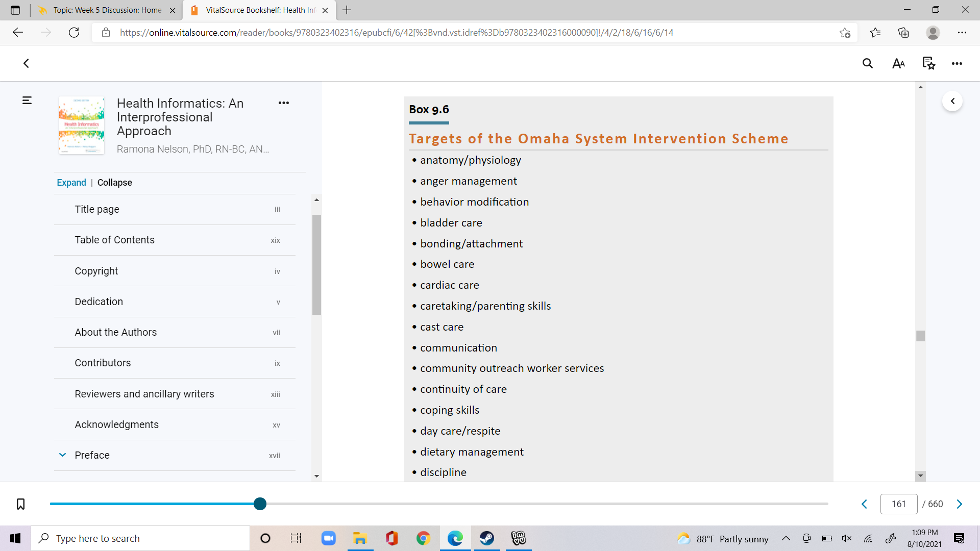
Task: Click Expand to expand all contents
Action: click(71, 183)
